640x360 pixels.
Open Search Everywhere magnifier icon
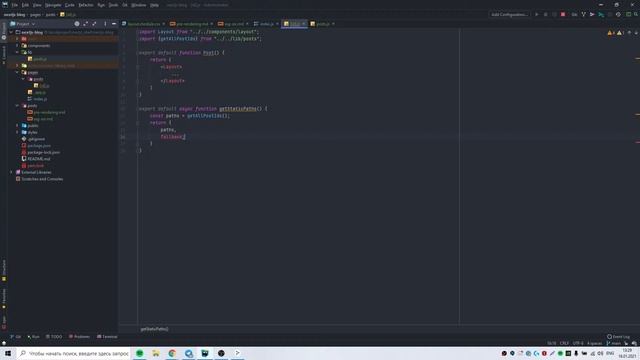click(636, 14)
